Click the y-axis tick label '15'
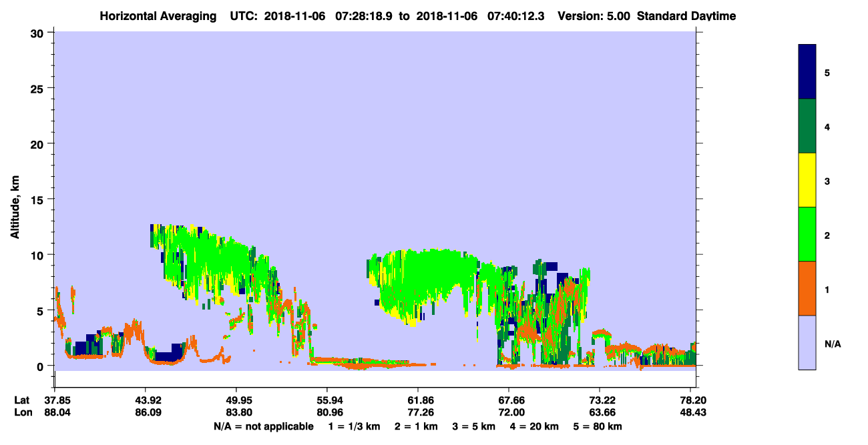This screenshot has height=445, width=868. click(39, 199)
